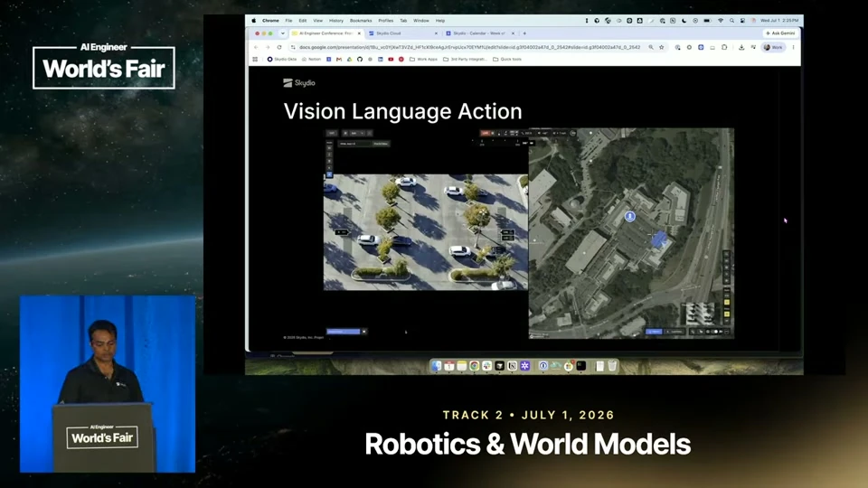The image size is (868, 488).
Task: Go forward with the browser forward arrow
Action: tap(268, 47)
